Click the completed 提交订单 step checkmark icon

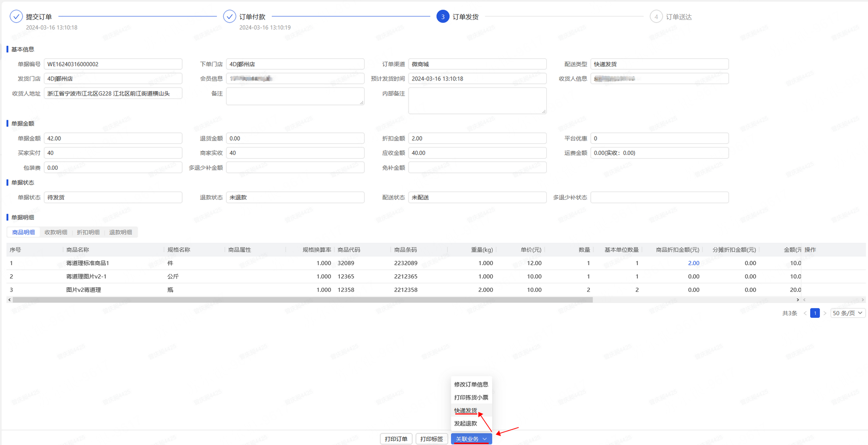click(16, 17)
